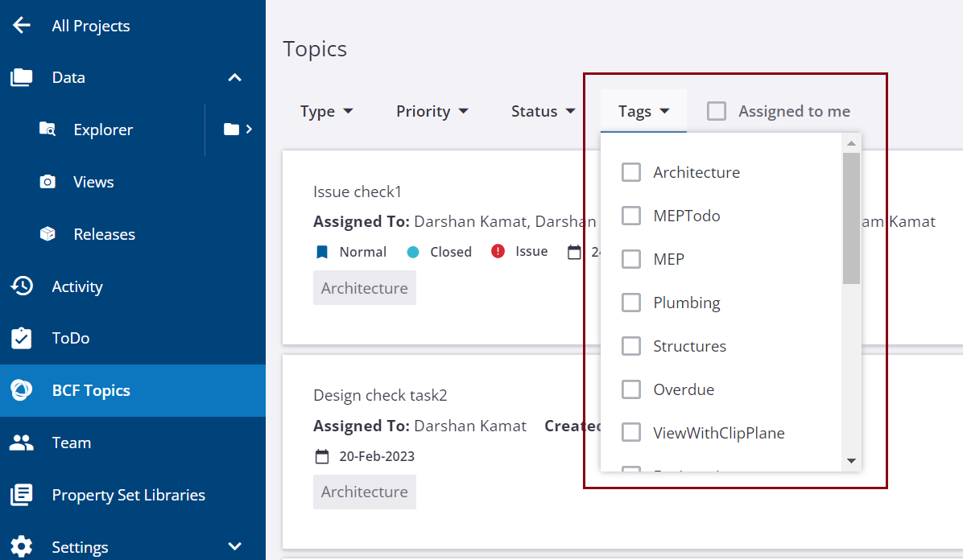This screenshot has height=560, width=963.
Task: Collapse the Data section chevron
Action: pyautogui.click(x=234, y=77)
